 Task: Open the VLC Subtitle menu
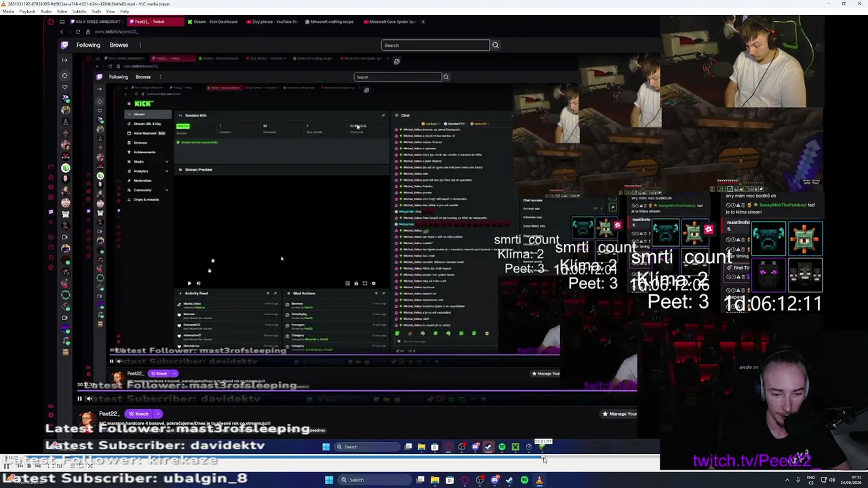pyautogui.click(x=79, y=12)
